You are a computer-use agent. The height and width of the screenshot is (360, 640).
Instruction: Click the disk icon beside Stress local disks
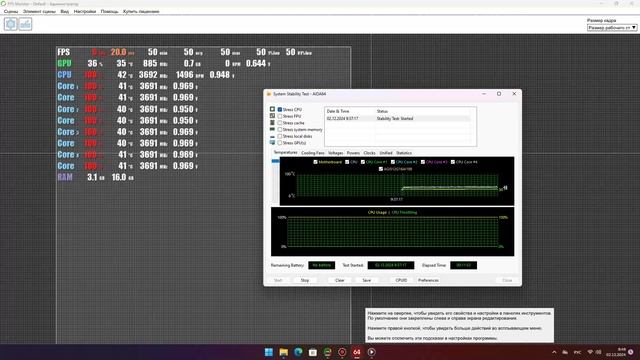click(x=272, y=136)
